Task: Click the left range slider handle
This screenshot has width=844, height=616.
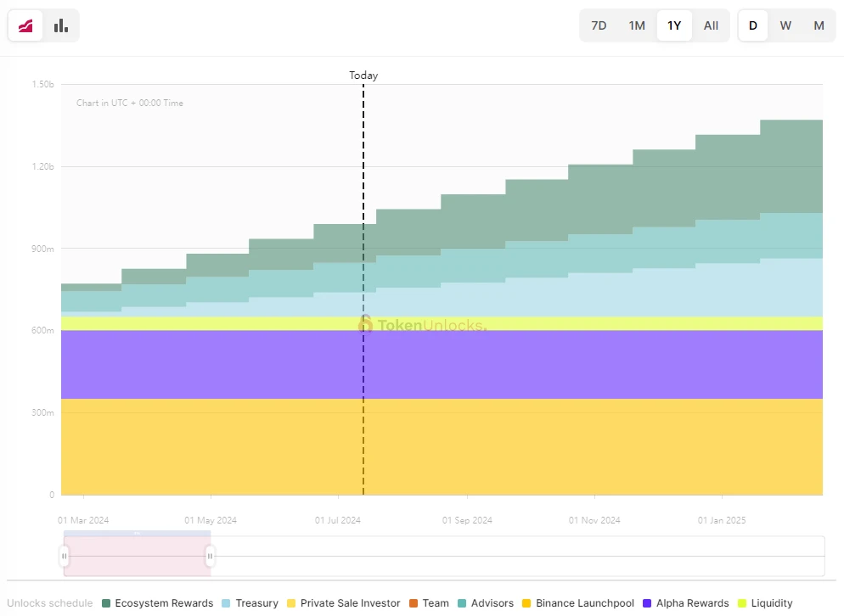Action: pos(64,556)
